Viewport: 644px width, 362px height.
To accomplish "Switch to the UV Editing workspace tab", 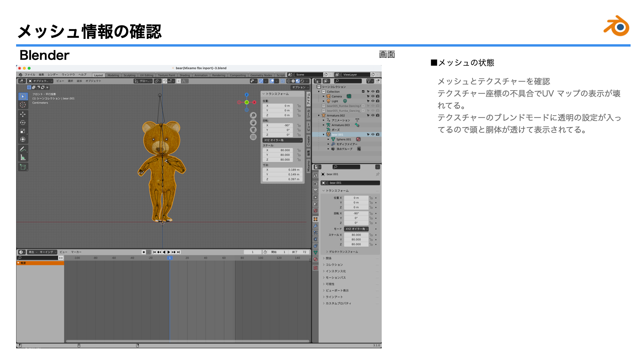I will click(147, 75).
